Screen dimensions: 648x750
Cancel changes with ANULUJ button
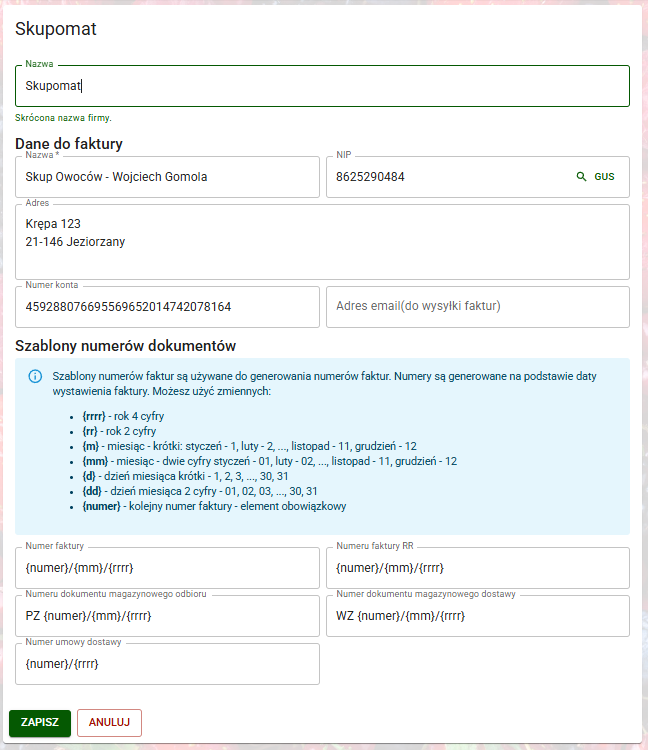(109, 723)
